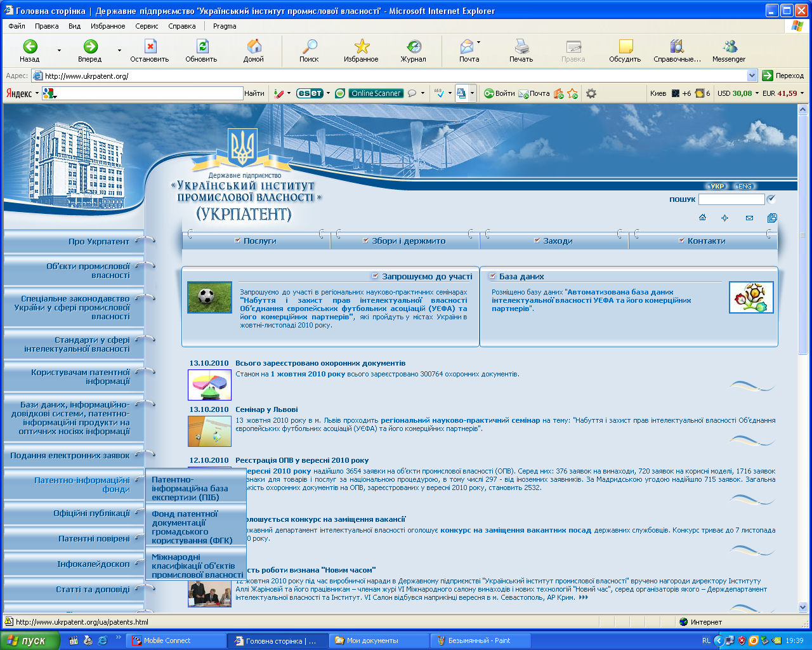Click the Найти search button
Viewport: 812px width, 650px height.
pos(254,93)
